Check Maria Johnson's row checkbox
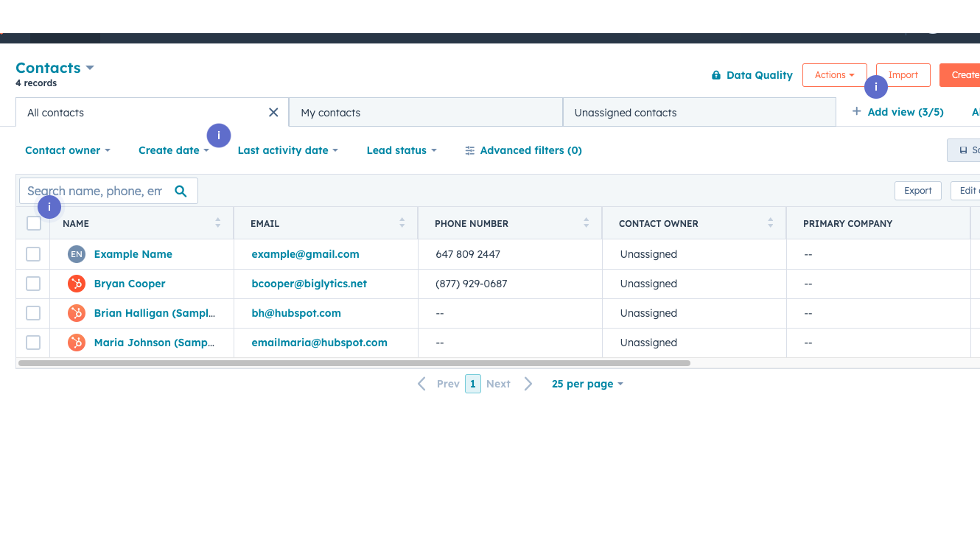 [x=33, y=342]
